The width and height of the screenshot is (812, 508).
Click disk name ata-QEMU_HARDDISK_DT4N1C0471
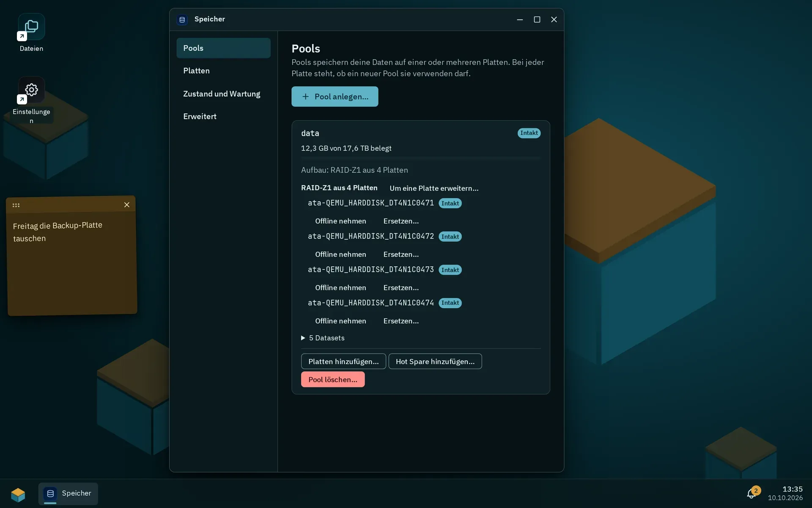pos(371,203)
